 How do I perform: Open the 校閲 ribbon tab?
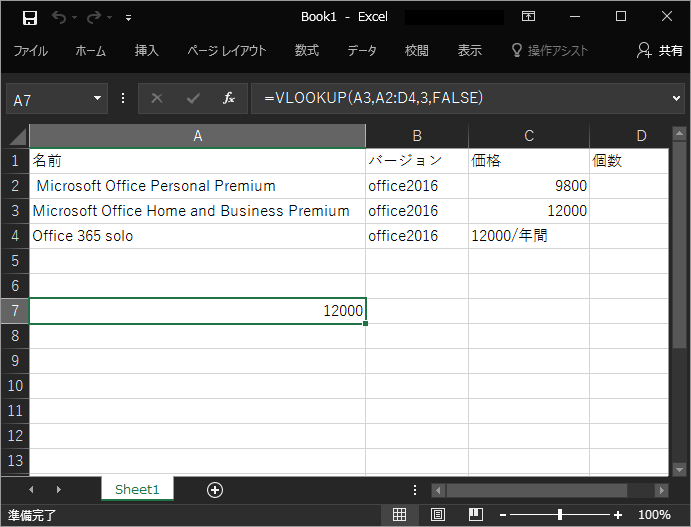(416, 51)
